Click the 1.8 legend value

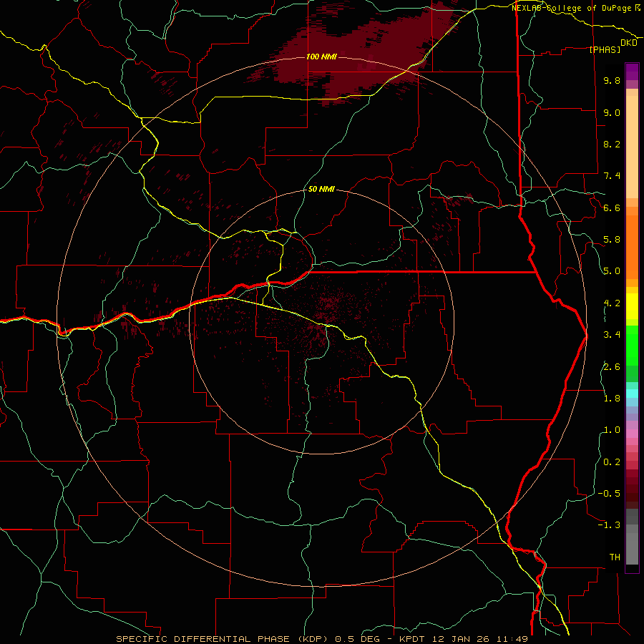coord(612,399)
